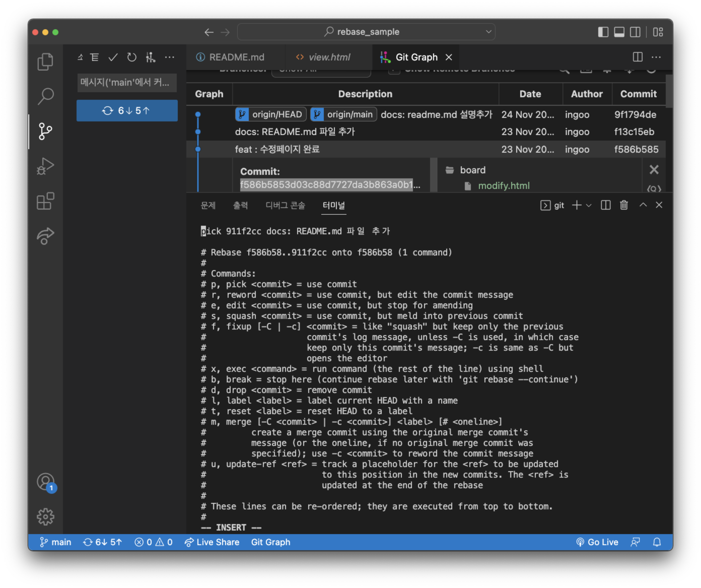This screenshot has width=701, height=588.
Task: Click the commit checkmark in source control
Action: click(x=113, y=57)
